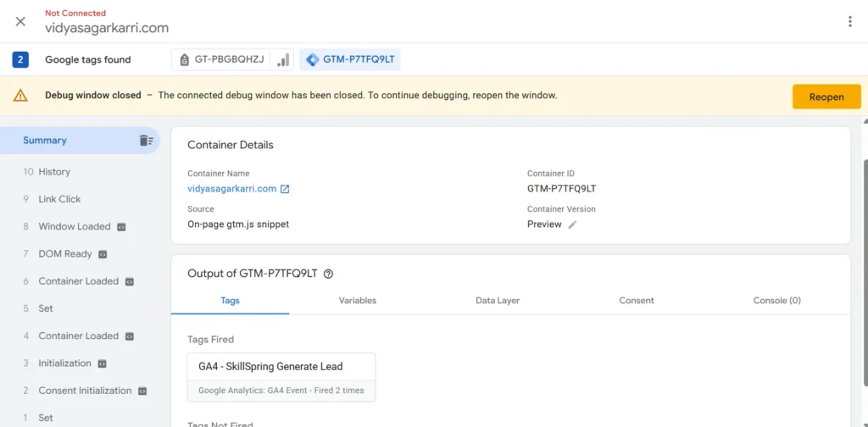Image resolution: width=868 pixels, height=427 pixels.
Task: Click the warning triangle icon in the banner
Action: click(x=20, y=95)
